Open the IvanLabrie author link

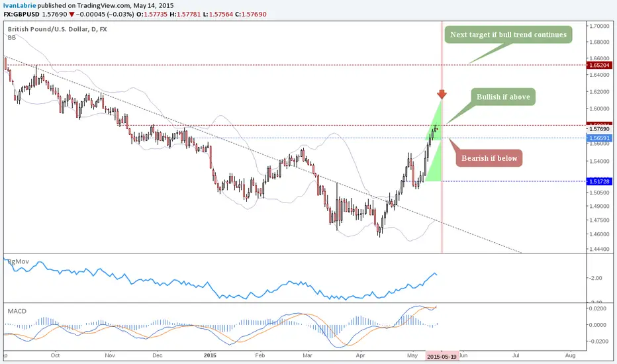tap(20, 5)
